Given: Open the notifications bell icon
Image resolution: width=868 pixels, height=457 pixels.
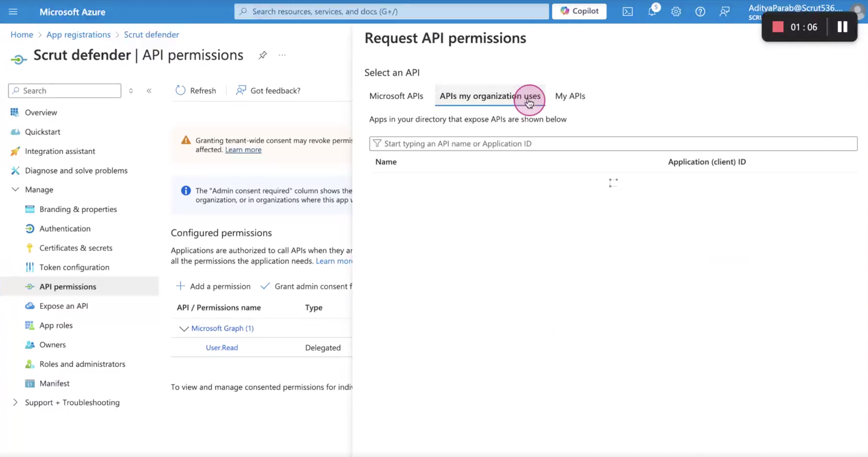Looking at the screenshot, I should (652, 11).
